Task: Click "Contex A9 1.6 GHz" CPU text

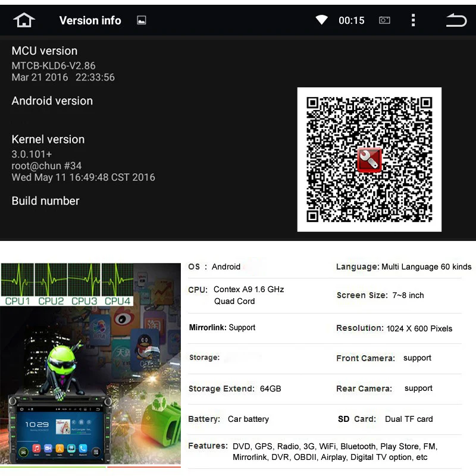Action: [249, 289]
